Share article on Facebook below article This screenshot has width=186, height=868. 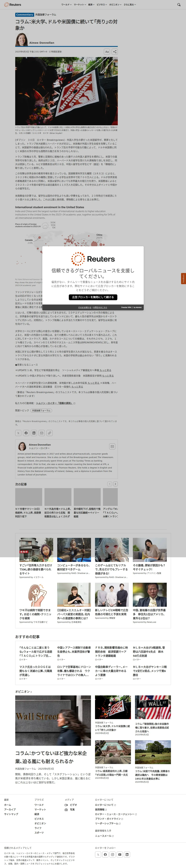pos(26,433)
